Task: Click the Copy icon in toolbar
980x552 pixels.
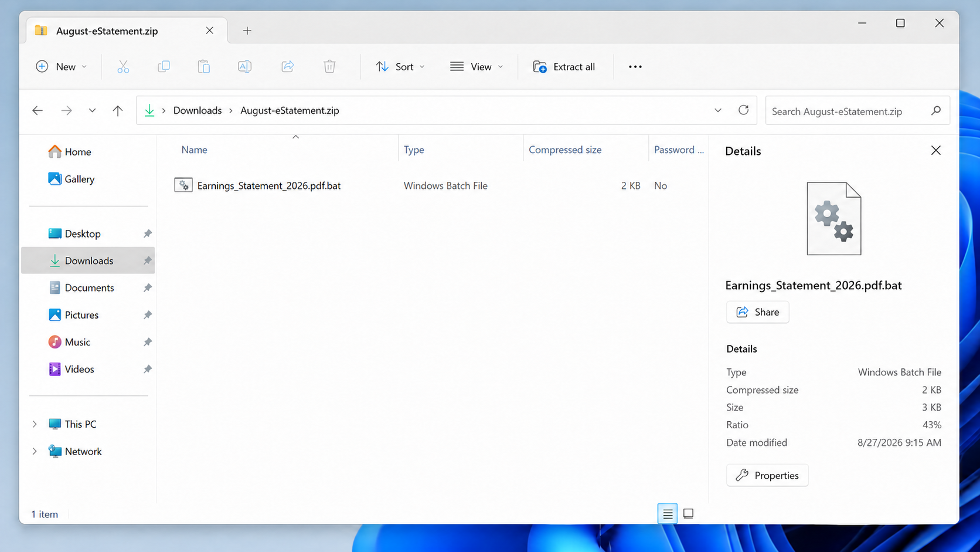Action: 164,67
